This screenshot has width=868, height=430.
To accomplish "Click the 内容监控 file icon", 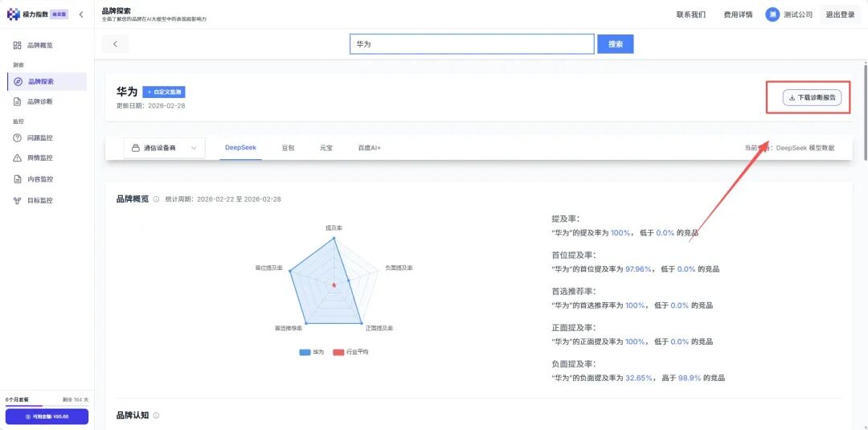I will click(17, 179).
